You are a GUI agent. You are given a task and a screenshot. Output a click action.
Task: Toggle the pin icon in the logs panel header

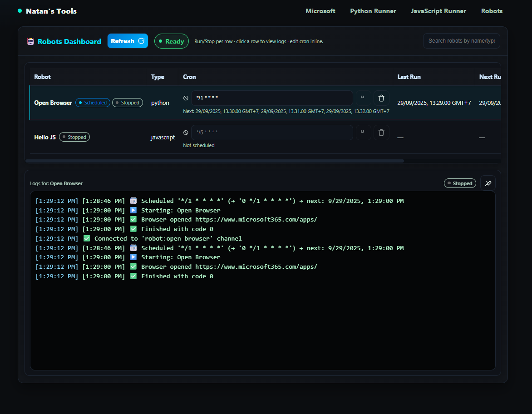(488, 183)
